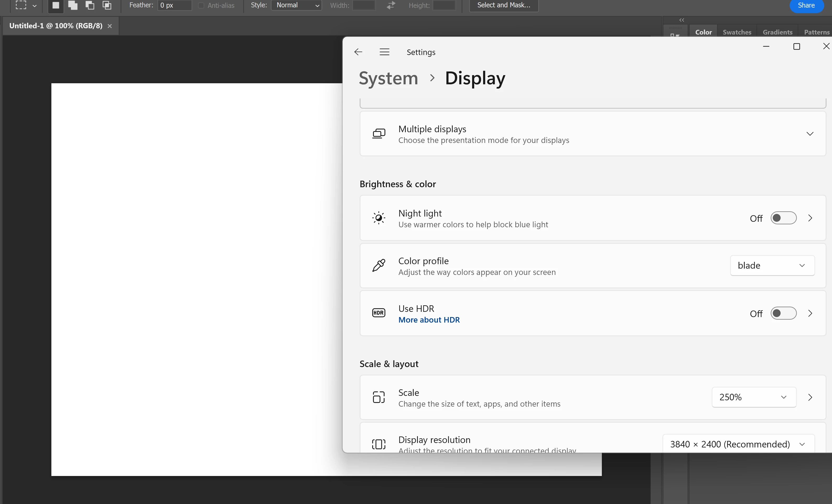Expand the Multiple displays section
The image size is (832, 504).
809,134
